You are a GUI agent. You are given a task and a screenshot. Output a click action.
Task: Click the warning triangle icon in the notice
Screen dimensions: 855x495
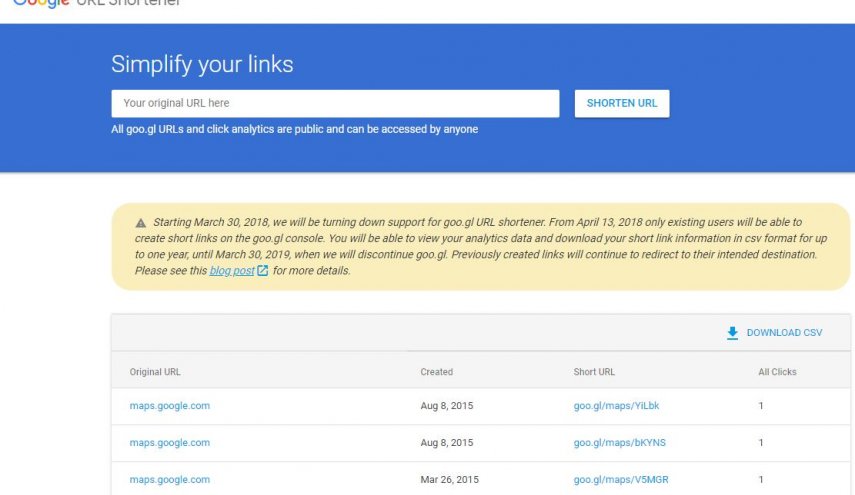[141, 223]
